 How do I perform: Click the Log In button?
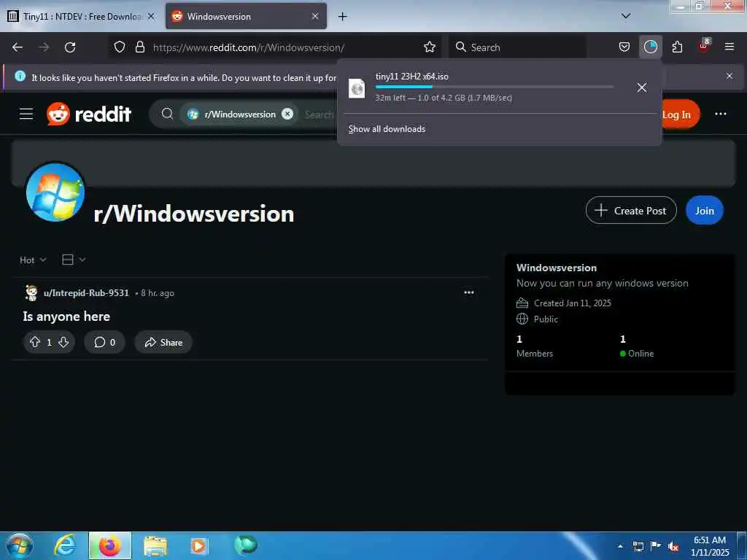(676, 114)
